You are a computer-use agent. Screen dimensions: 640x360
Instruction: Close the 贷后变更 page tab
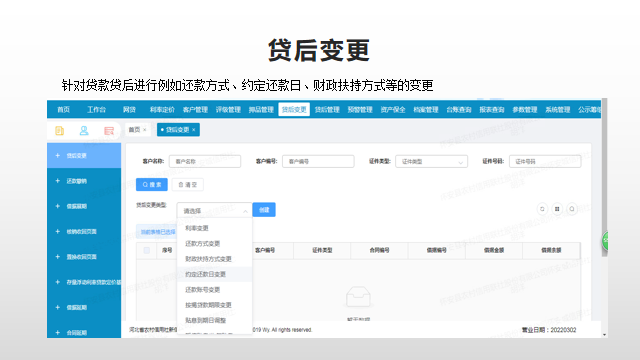pos(193,130)
